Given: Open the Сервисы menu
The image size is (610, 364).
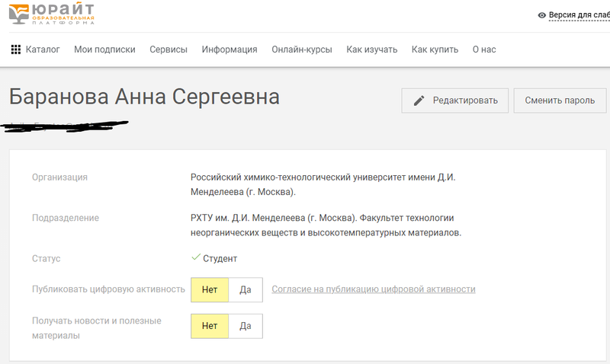Looking at the screenshot, I should point(169,49).
